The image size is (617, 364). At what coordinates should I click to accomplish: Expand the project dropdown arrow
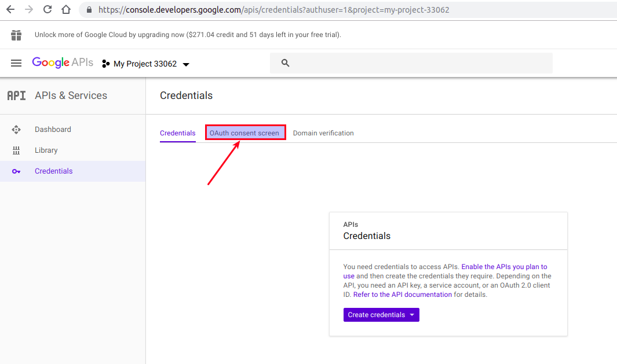point(186,64)
